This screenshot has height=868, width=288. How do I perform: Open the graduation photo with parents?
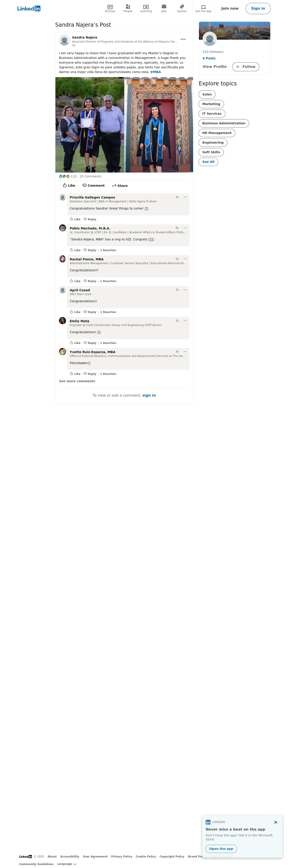90,125
